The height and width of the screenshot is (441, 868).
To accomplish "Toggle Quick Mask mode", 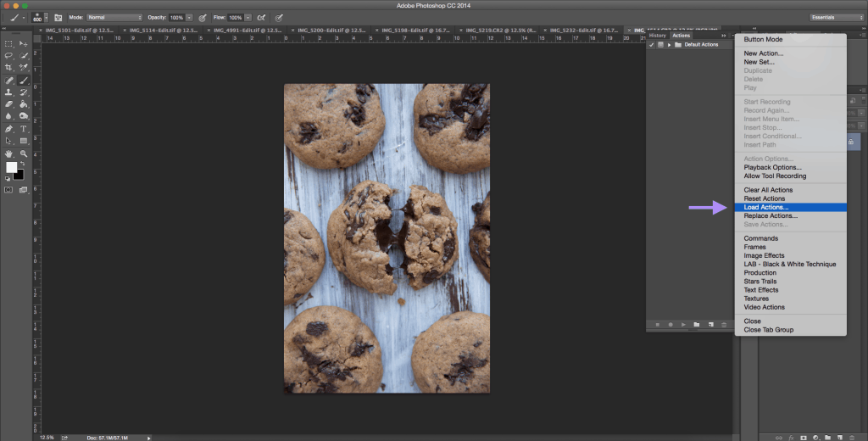I will click(x=8, y=190).
